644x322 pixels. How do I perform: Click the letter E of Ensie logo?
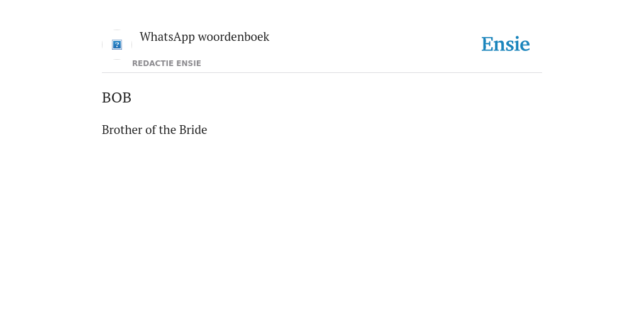[x=487, y=44]
